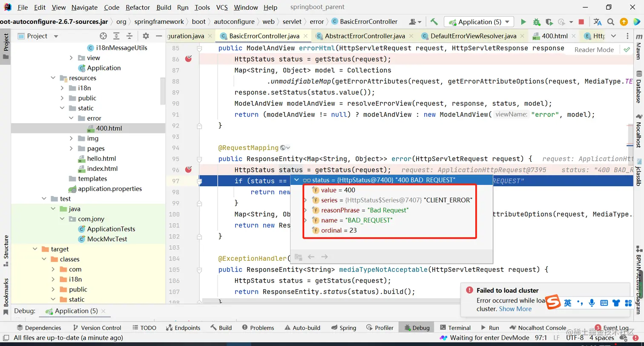Open Structure tool window on left sidebar
This screenshot has width=644, height=346.
pyautogui.click(x=6, y=251)
